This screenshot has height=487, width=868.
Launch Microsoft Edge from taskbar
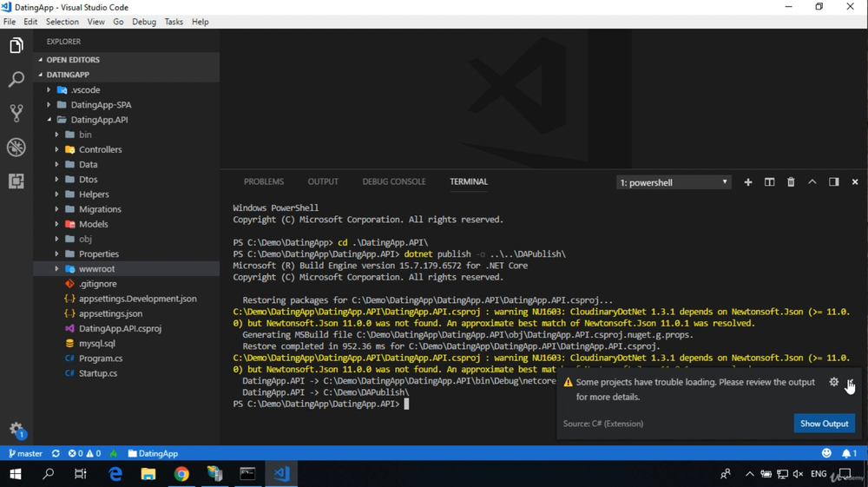pyautogui.click(x=115, y=474)
